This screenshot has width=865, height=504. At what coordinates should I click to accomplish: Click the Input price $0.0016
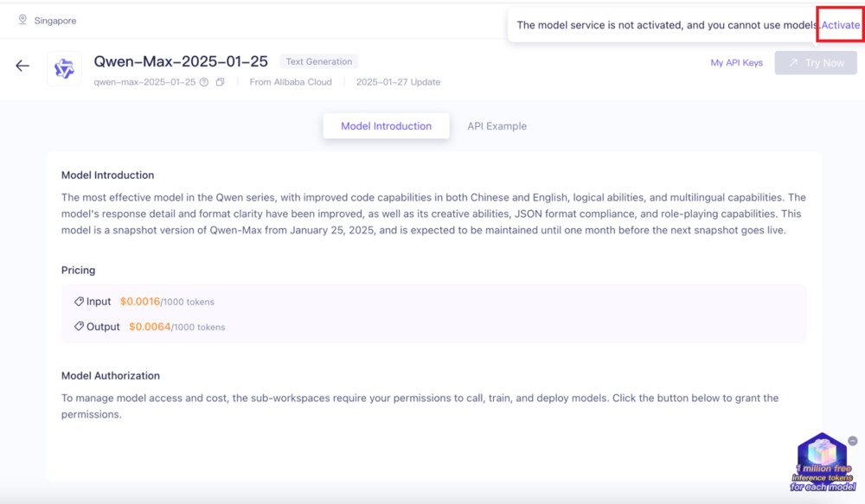point(140,302)
